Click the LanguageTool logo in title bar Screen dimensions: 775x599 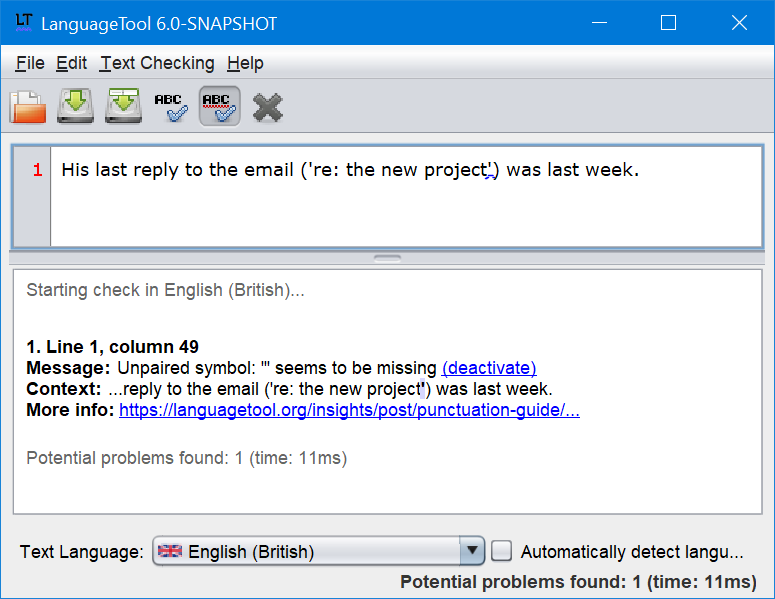tap(23, 23)
